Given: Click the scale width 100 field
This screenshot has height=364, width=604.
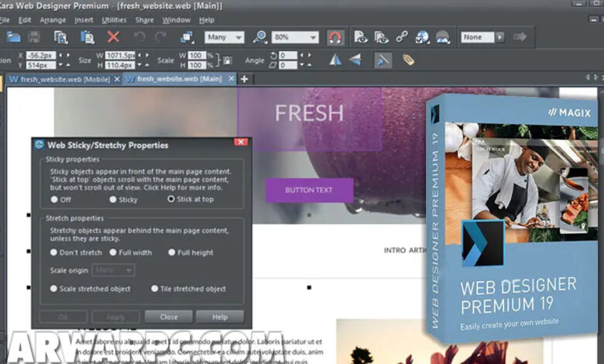Looking at the screenshot, I should pos(197,56).
